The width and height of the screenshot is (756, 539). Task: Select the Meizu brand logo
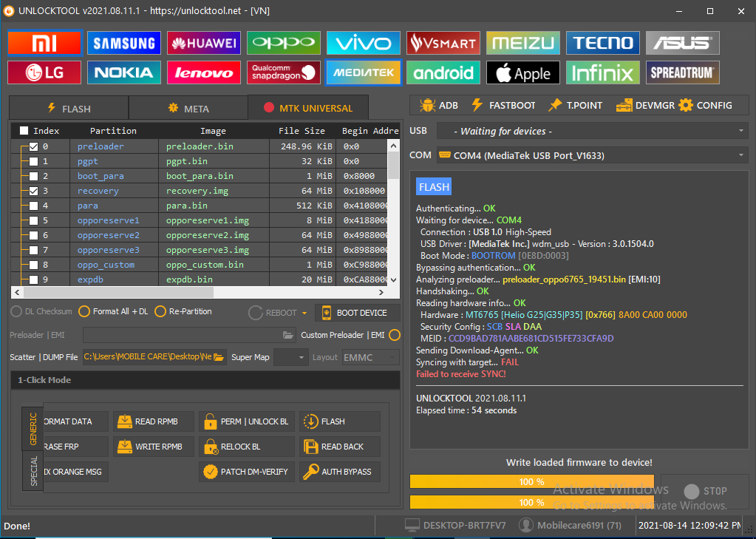(522, 43)
